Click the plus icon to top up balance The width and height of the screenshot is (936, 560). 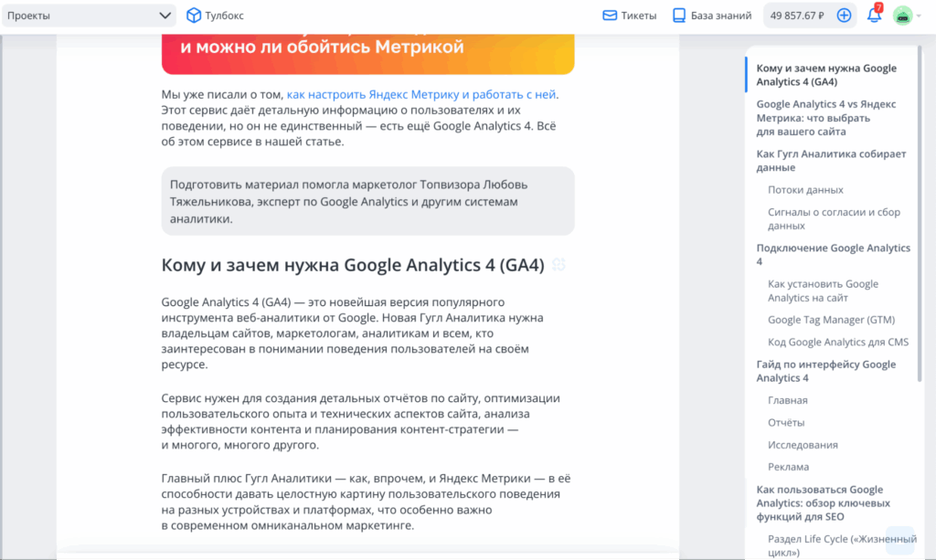844,16
